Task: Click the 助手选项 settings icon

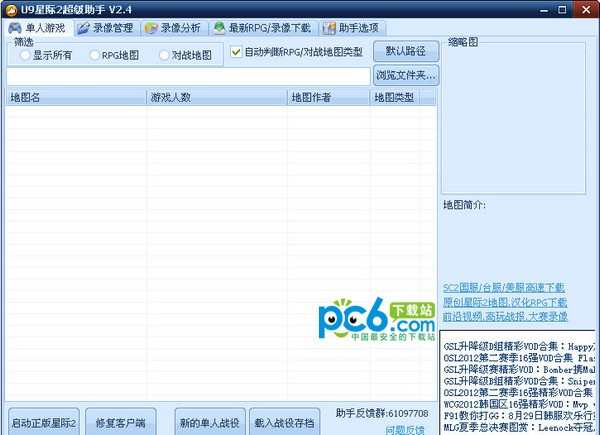Action: click(329, 28)
